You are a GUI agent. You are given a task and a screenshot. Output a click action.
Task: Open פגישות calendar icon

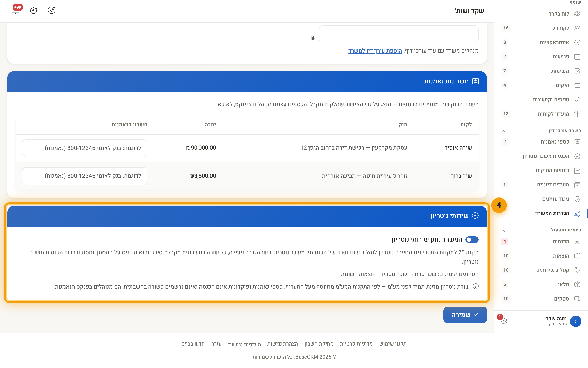click(x=577, y=57)
